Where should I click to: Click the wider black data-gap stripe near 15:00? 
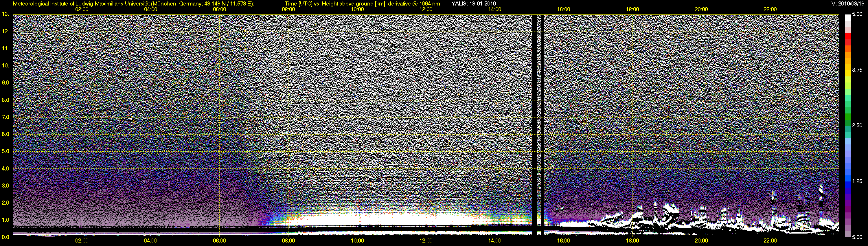[x=534, y=125]
